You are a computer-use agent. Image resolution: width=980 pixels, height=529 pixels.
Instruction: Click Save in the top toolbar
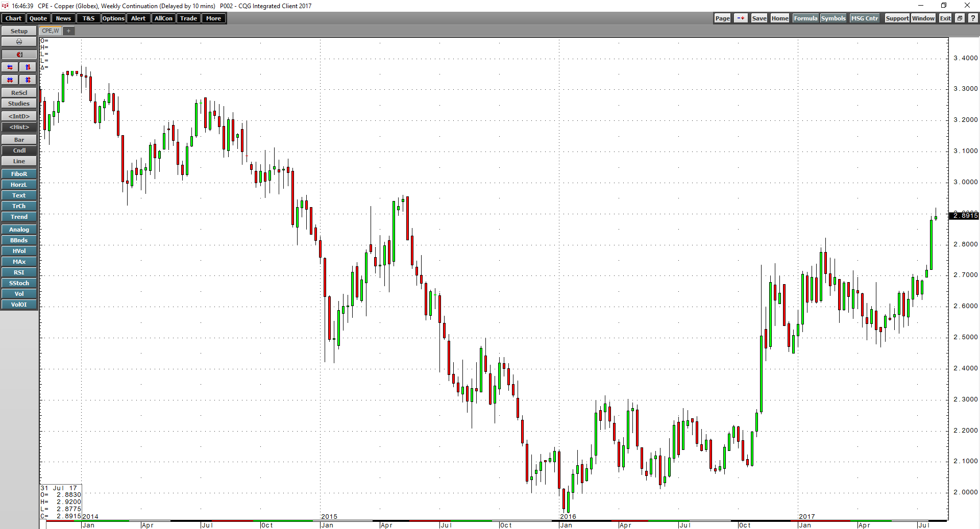758,18
